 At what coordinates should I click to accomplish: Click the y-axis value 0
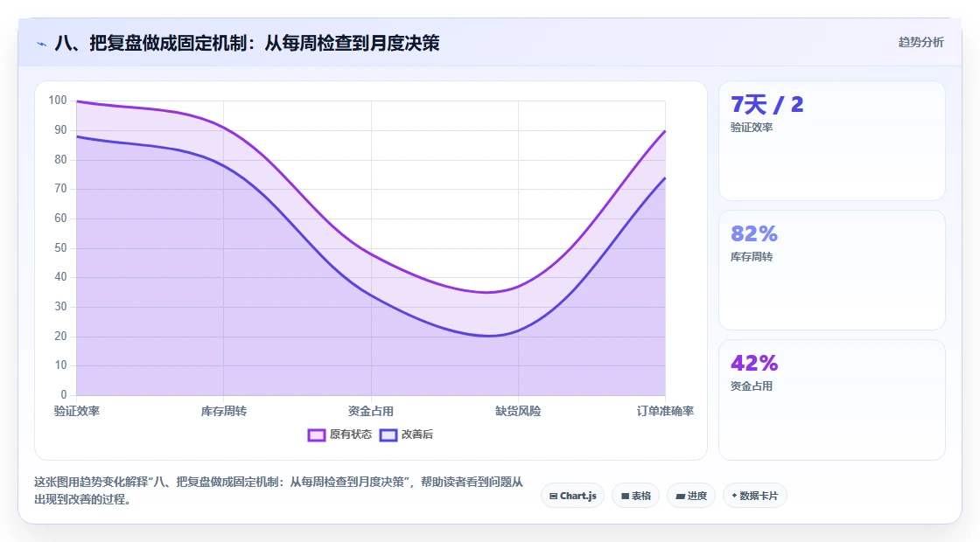64,394
